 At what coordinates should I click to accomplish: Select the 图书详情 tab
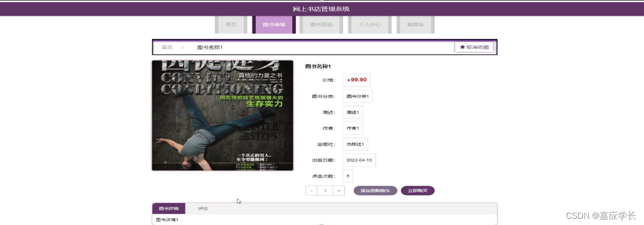(x=169, y=209)
